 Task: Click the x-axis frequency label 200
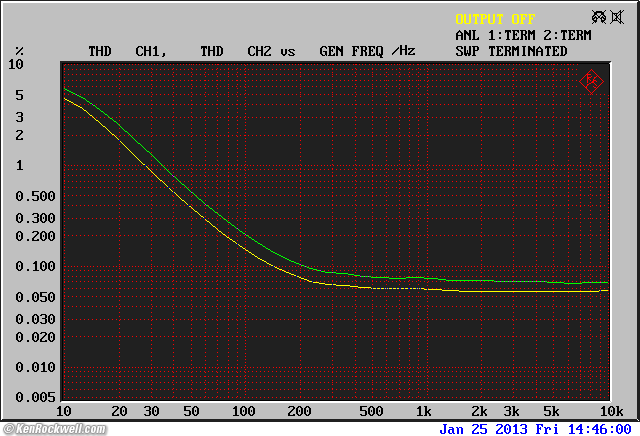point(299,411)
